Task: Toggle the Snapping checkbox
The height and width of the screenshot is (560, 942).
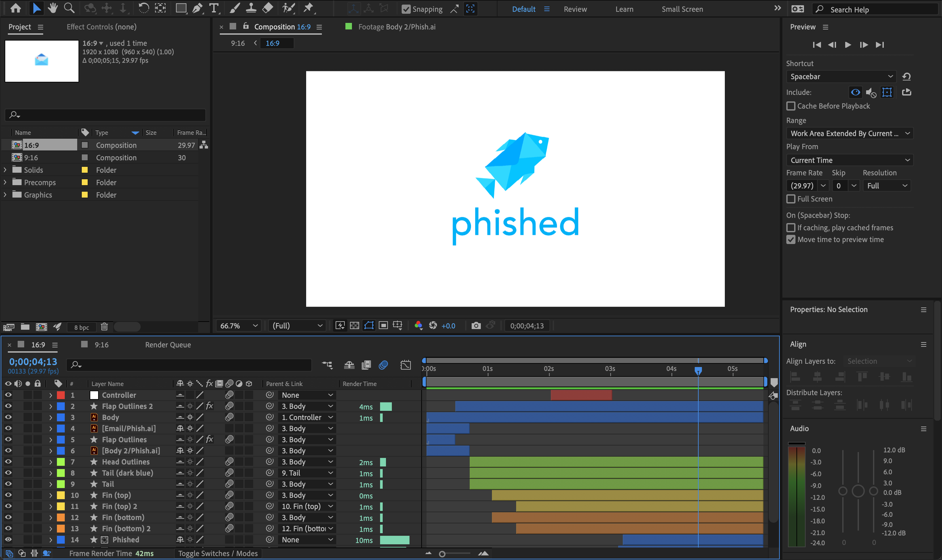Action: click(x=406, y=9)
